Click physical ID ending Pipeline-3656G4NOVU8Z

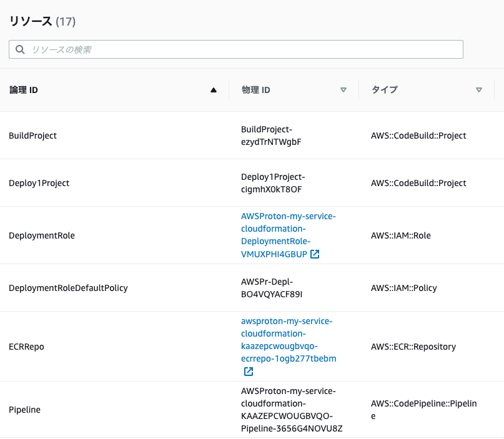point(292,410)
